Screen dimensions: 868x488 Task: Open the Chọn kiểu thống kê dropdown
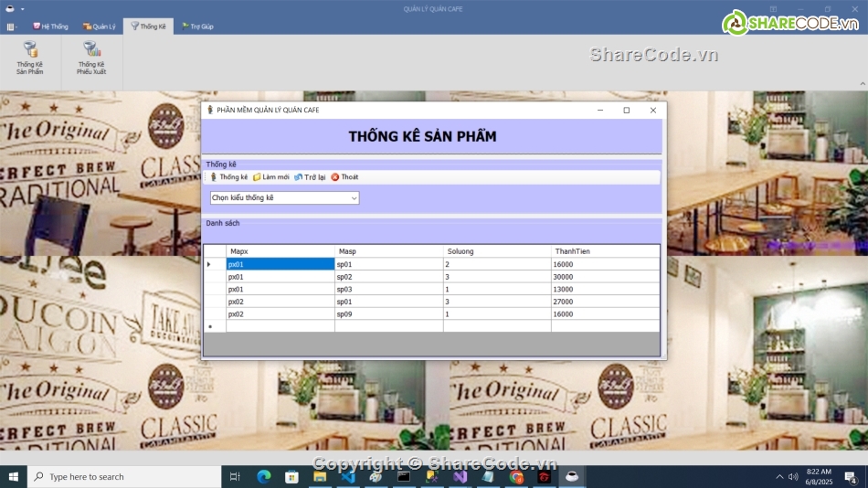tap(284, 197)
